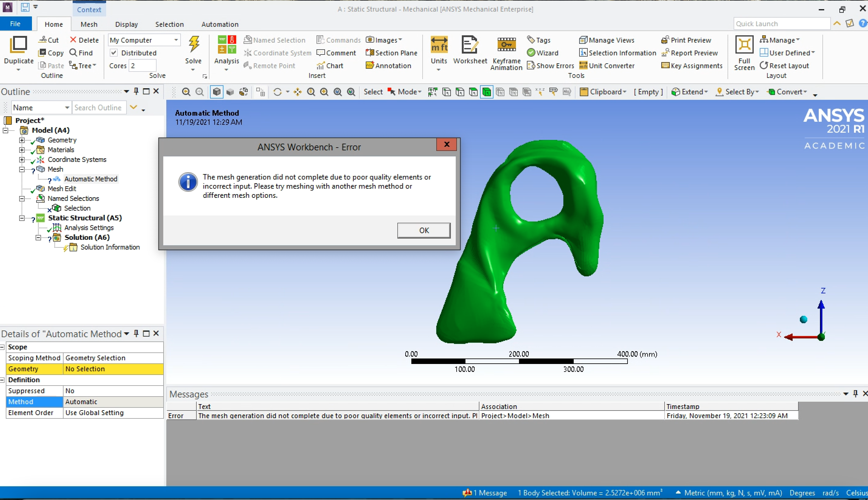
Task: Switch to the Display ribbon tab
Action: click(x=126, y=24)
